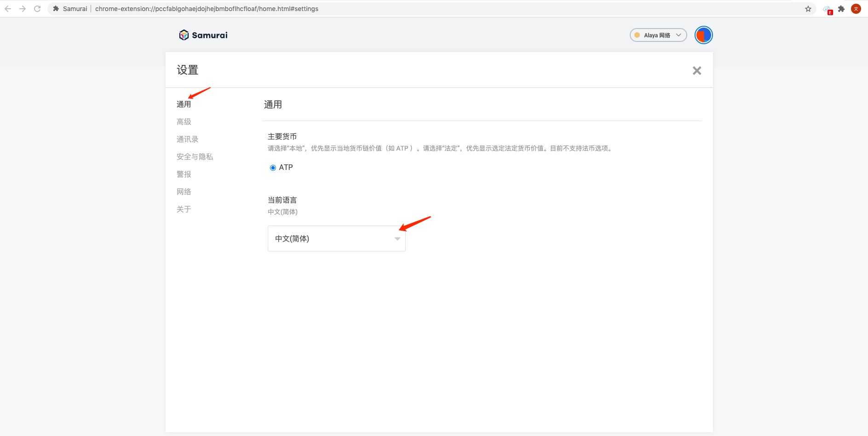Screen dimensions: 868x436
Task: Click the red-badged extension icon in toolbar
Action: point(828,10)
